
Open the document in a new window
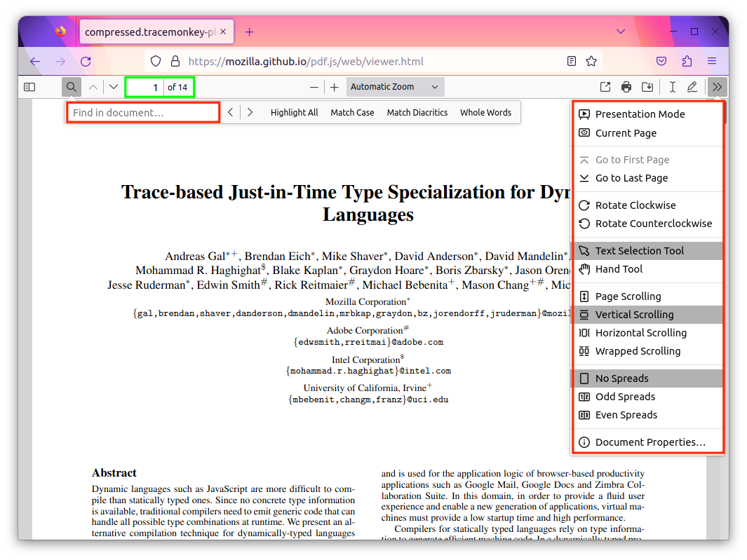click(605, 86)
